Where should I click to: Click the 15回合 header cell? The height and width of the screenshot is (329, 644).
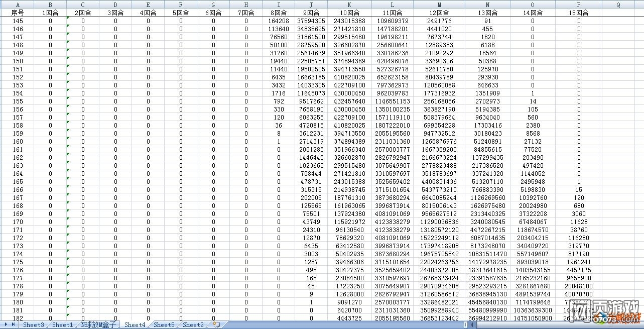pyautogui.click(x=579, y=13)
